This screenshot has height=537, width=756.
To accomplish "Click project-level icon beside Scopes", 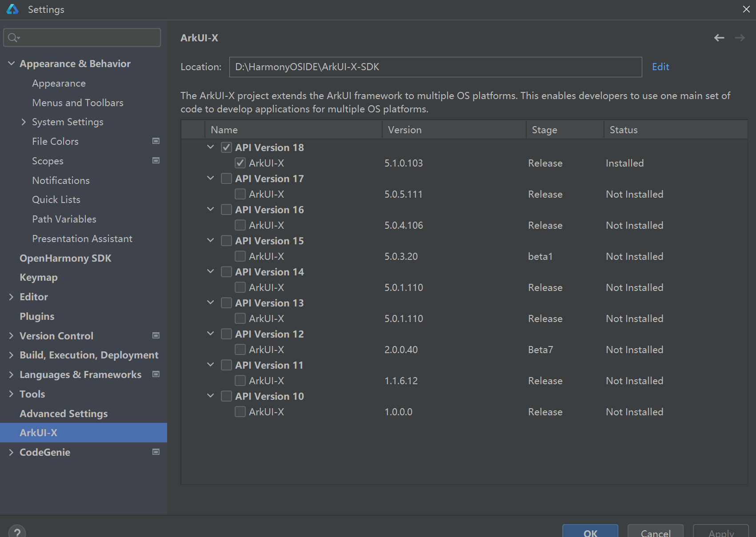I will coord(156,160).
